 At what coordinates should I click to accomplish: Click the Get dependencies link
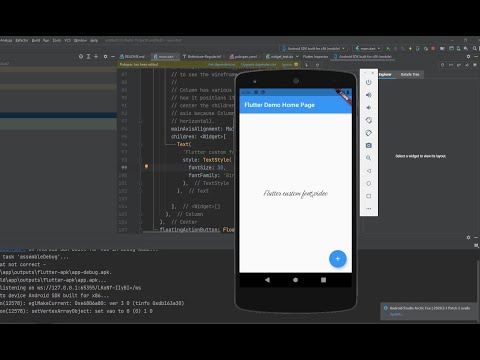pyautogui.click(x=222, y=65)
